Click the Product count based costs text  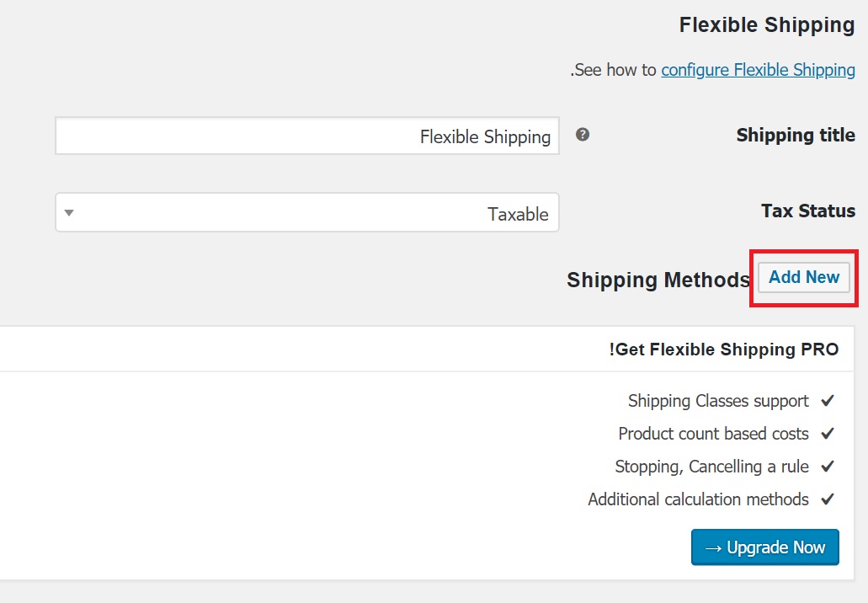point(714,434)
